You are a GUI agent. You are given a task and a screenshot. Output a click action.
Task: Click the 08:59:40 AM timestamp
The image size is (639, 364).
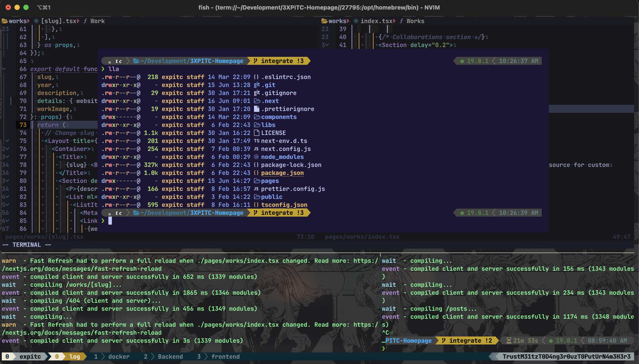coord(607,341)
